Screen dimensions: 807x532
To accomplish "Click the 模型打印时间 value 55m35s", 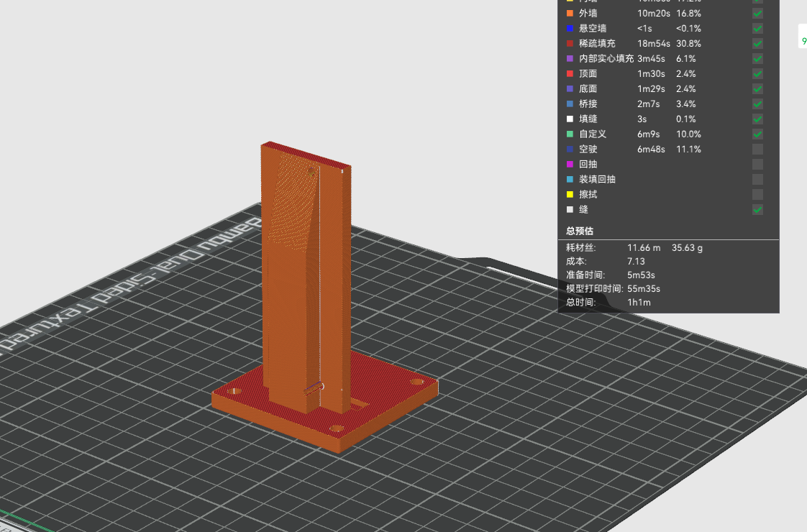I will pos(643,288).
